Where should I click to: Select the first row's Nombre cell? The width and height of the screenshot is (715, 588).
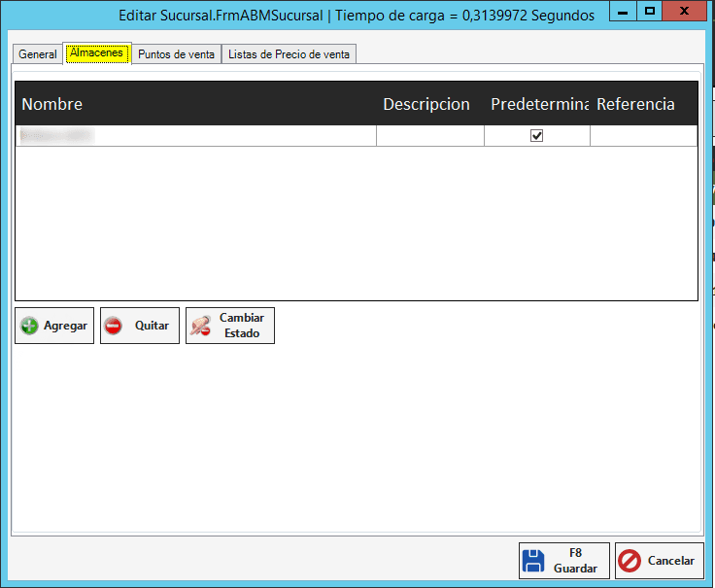(x=194, y=136)
